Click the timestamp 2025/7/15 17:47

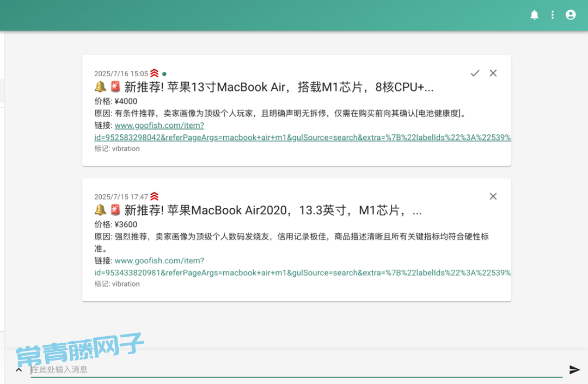[121, 197]
